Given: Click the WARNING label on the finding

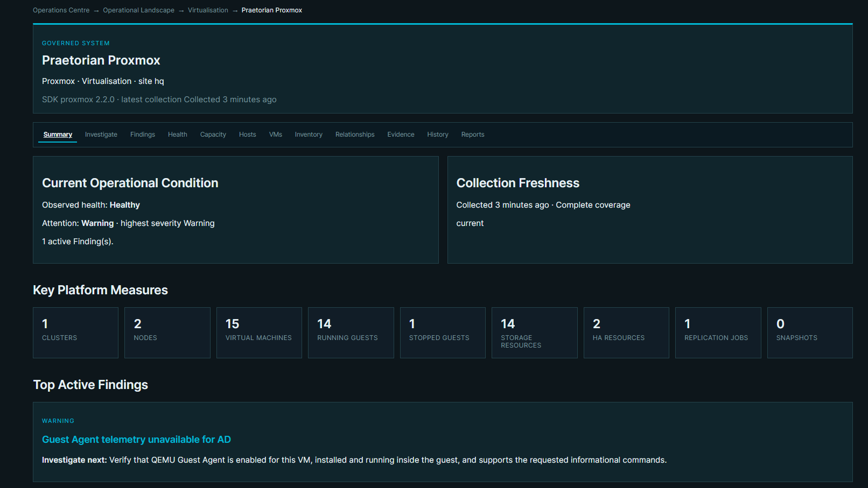Looking at the screenshot, I should click(x=58, y=421).
